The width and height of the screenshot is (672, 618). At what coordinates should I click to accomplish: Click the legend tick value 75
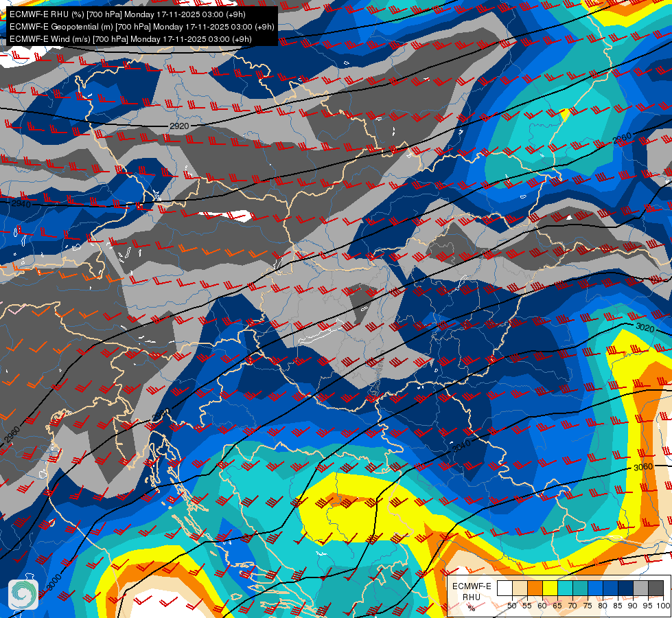pyautogui.click(x=588, y=606)
